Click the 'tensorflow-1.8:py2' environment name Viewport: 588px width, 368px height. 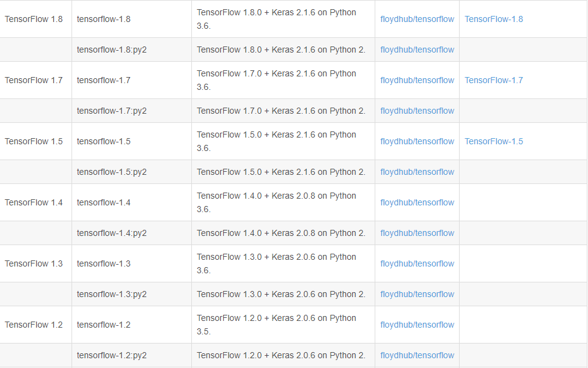[112, 50]
